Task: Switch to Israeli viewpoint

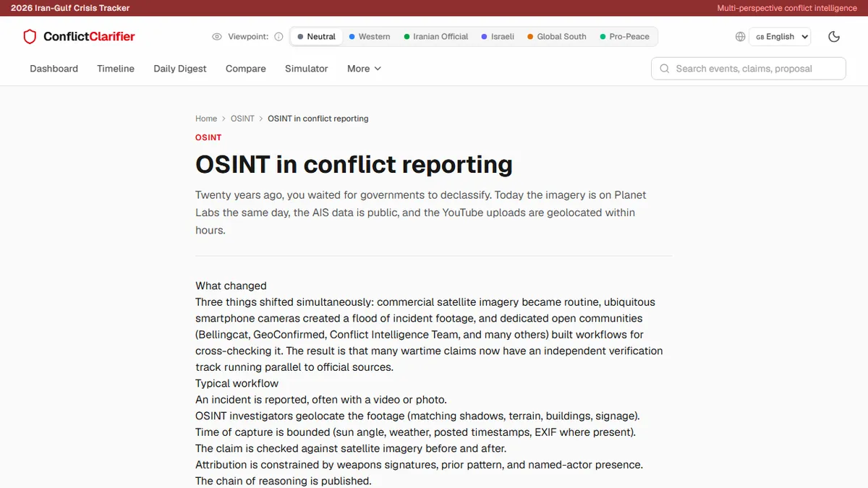Action: 498,37
